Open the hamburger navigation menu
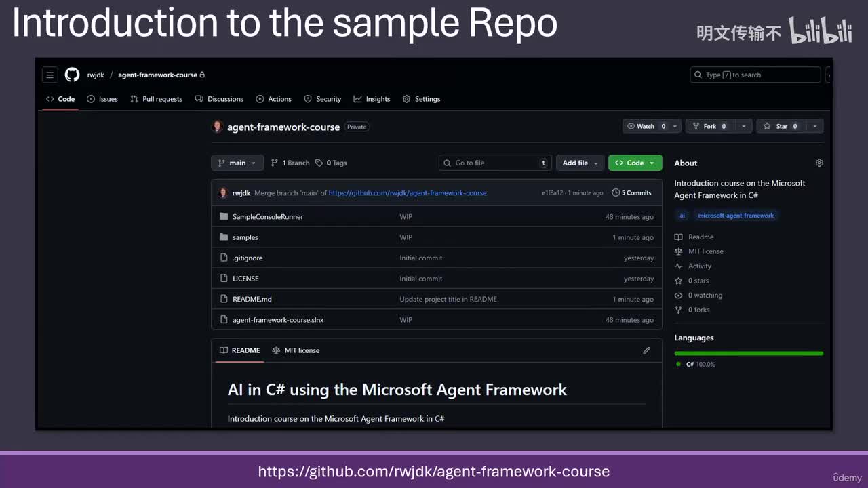The height and width of the screenshot is (488, 868). click(x=50, y=75)
